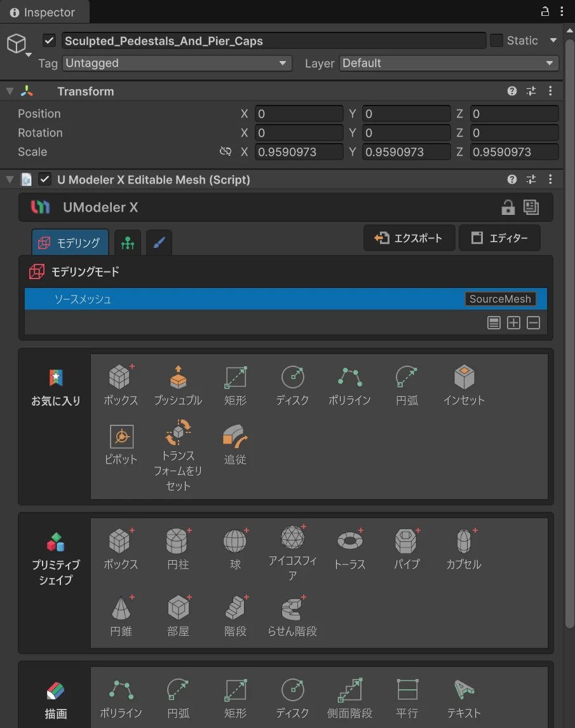
Task: Add a Torus (トーラス) primitive
Action: point(350,549)
